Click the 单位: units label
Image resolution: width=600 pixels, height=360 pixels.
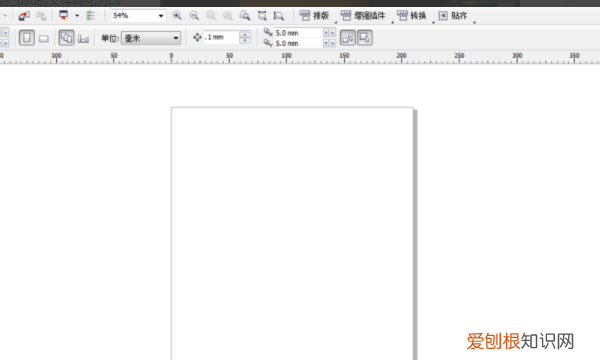[110, 38]
